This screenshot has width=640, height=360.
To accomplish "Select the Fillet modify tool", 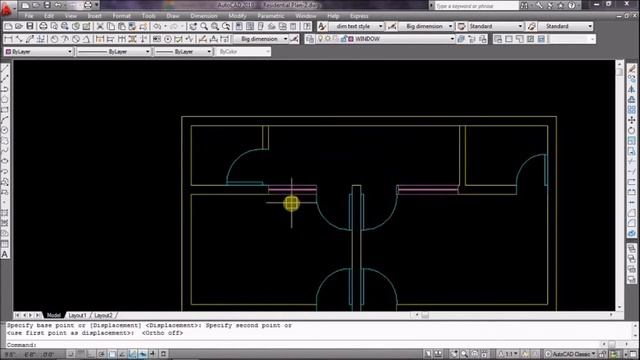I will (631, 223).
